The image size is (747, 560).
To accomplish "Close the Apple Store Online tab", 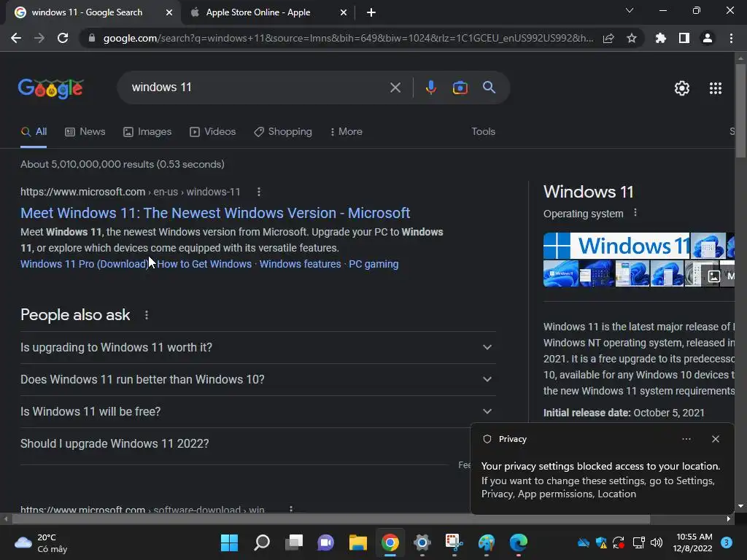I will click(344, 12).
